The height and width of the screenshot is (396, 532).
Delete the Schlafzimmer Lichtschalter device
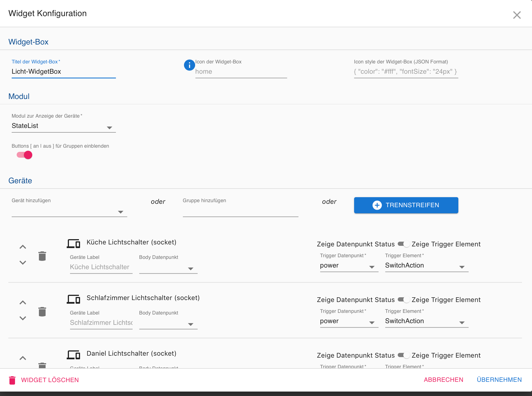click(42, 311)
